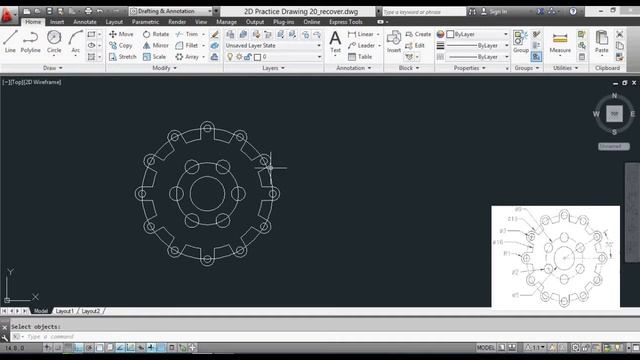640x360 pixels.
Task: Open the Unsaved Layer State dropdown
Action: point(273,46)
